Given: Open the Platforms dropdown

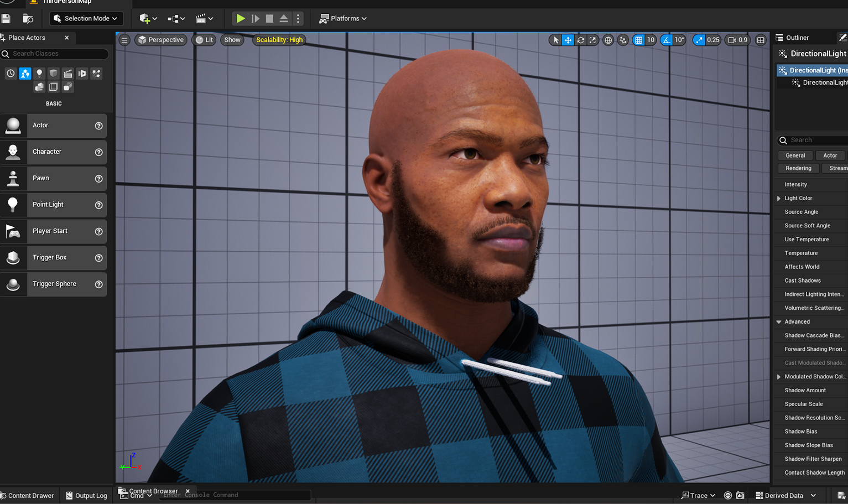Looking at the screenshot, I should 343,18.
